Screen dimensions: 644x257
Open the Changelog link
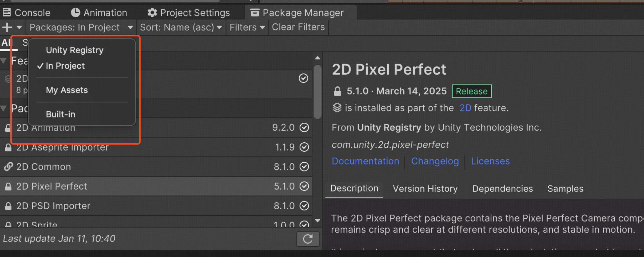tap(435, 161)
